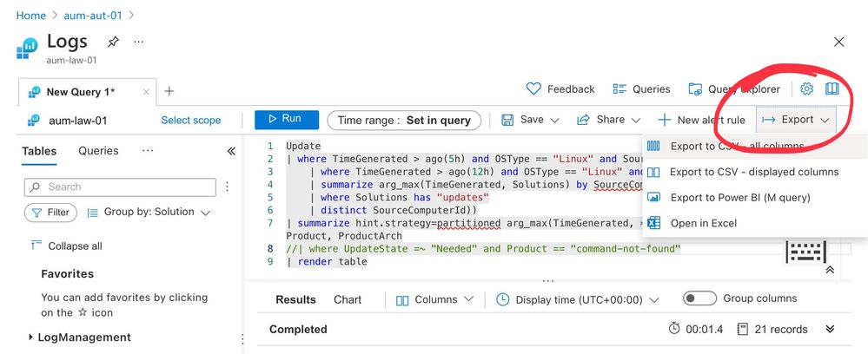This screenshot has height=354, width=868.
Task: Switch to the Results tab
Action: click(x=295, y=300)
